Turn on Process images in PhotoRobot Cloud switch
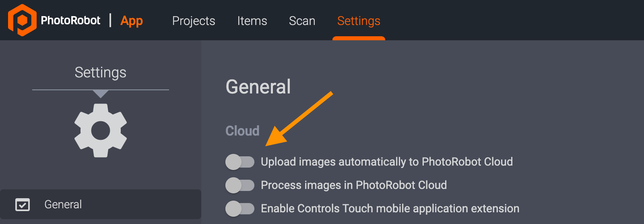The width and height of the screenshot is (644, 224). [240, 185]
